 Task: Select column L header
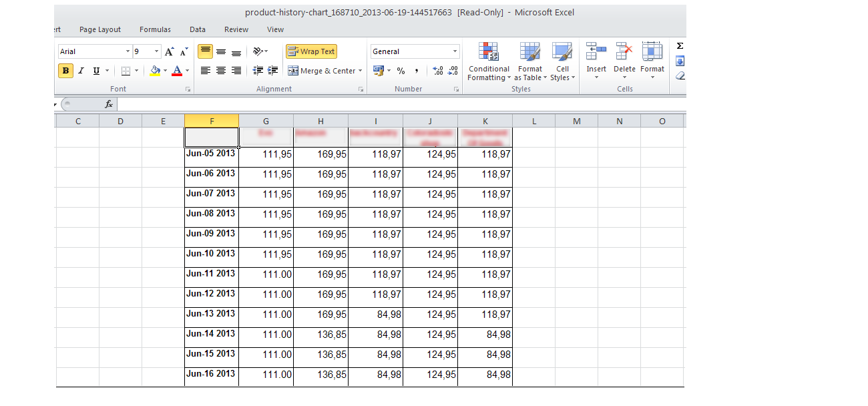click(x=534, y=121)
